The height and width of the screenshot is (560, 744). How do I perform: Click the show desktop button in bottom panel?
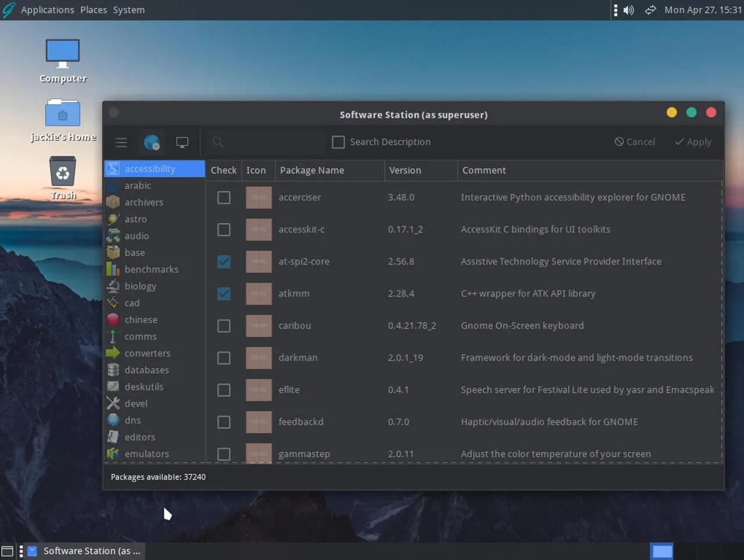(8, 551)
